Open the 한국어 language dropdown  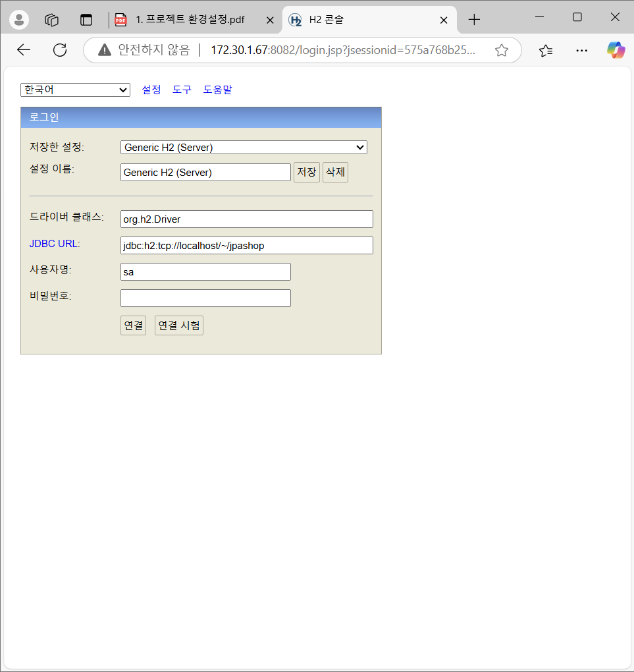(x=76, y=90)
